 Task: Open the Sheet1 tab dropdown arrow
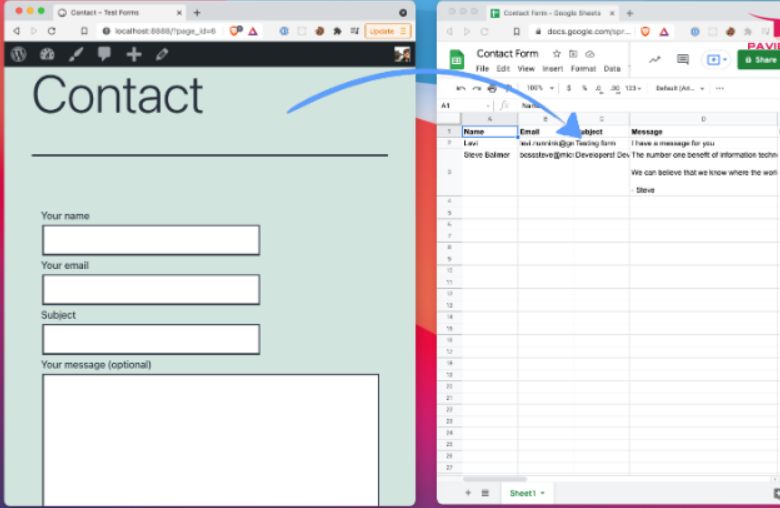543,493
